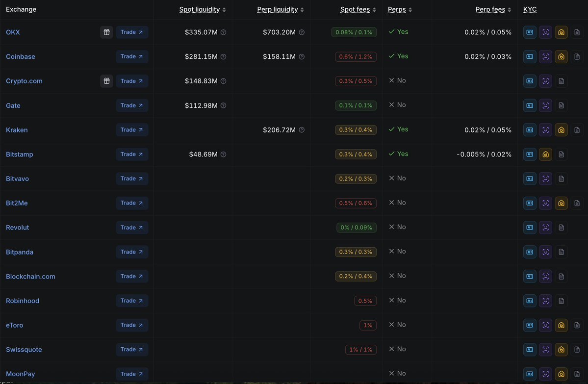Viewport: 588px width, 384px height.
Task: Click Robinhood's ID card KYC icon
Action: (530, 301)
